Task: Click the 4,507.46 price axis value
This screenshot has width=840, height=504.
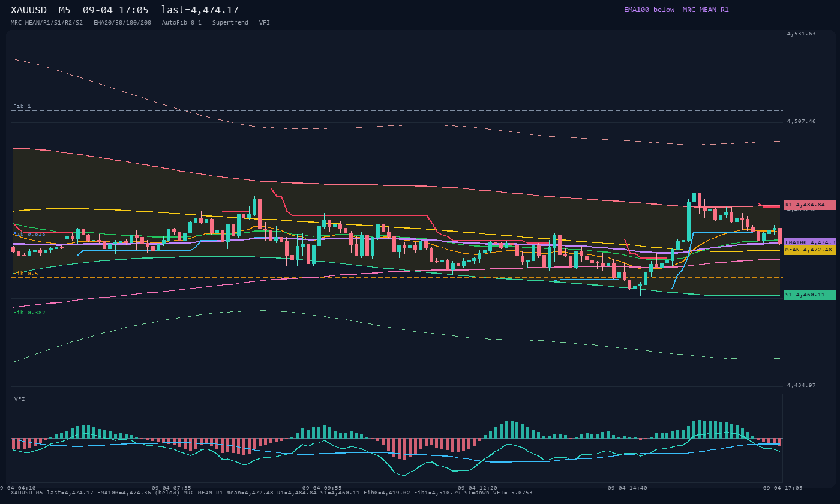Action: pyautogui.click(x=802, y=121)
